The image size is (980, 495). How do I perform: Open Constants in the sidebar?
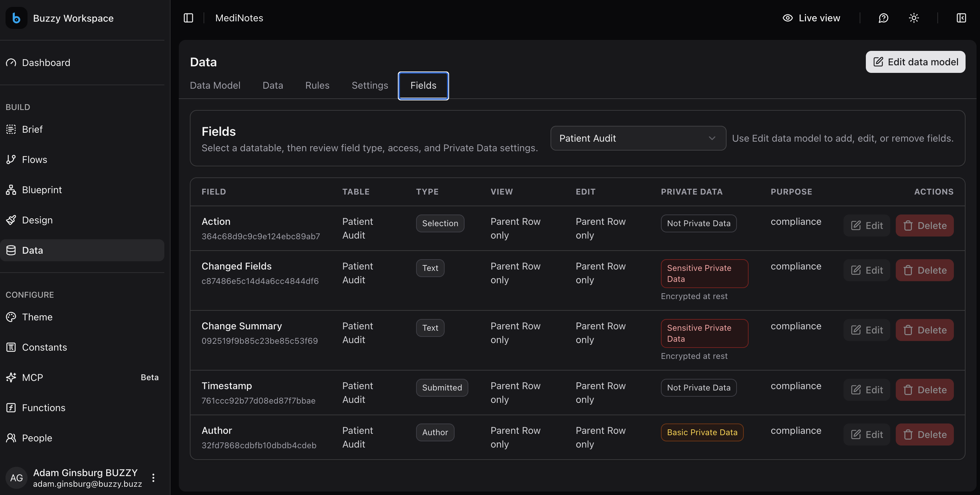click(82, 347)
